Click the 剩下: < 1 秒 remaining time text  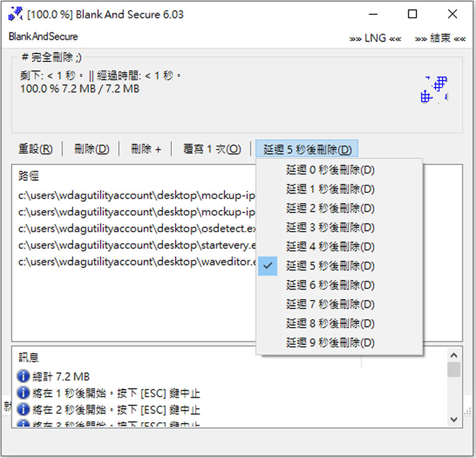[x=51, y=76]
